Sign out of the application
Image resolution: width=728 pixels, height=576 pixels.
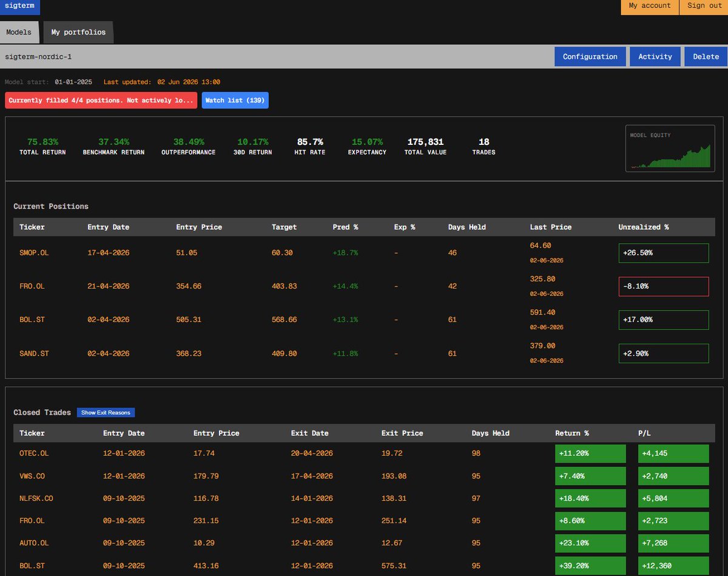[704, 6]
